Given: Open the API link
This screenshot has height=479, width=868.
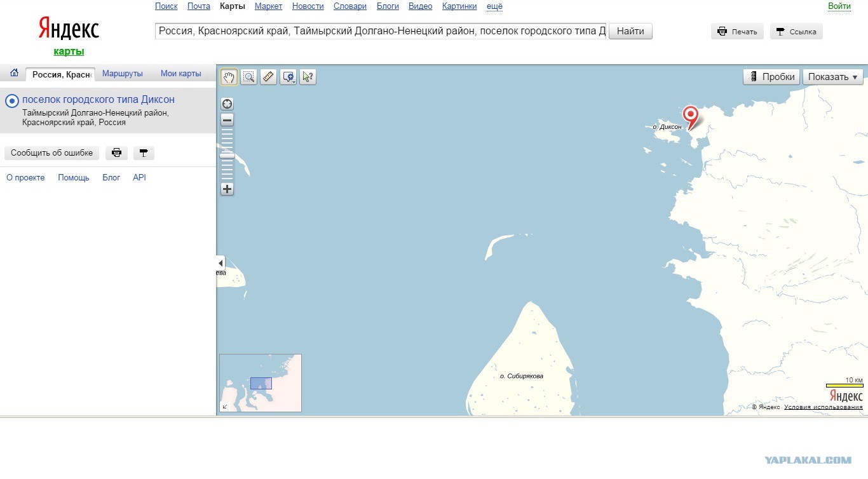Looking at the screenshot, I should [139, 178].
